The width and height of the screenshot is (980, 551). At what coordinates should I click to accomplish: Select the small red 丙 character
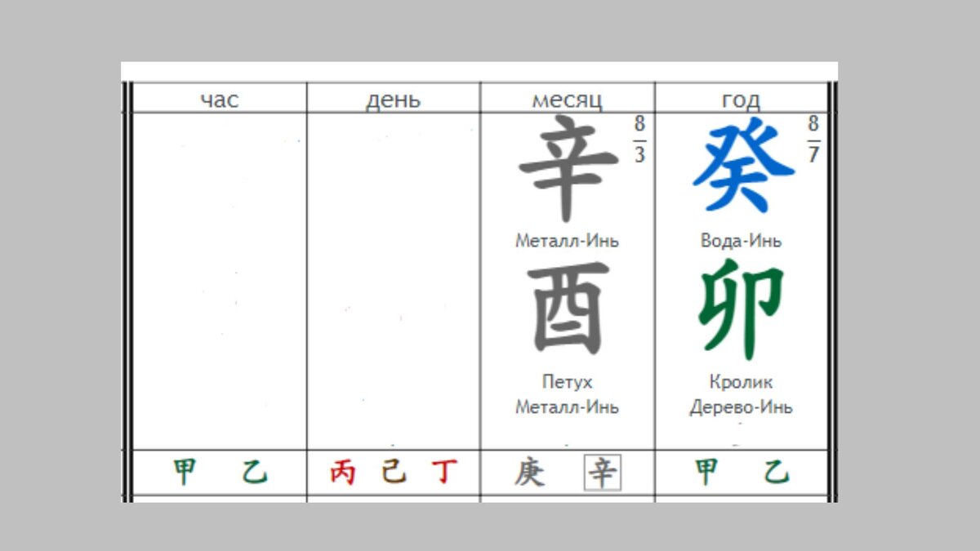coord(343,472)
